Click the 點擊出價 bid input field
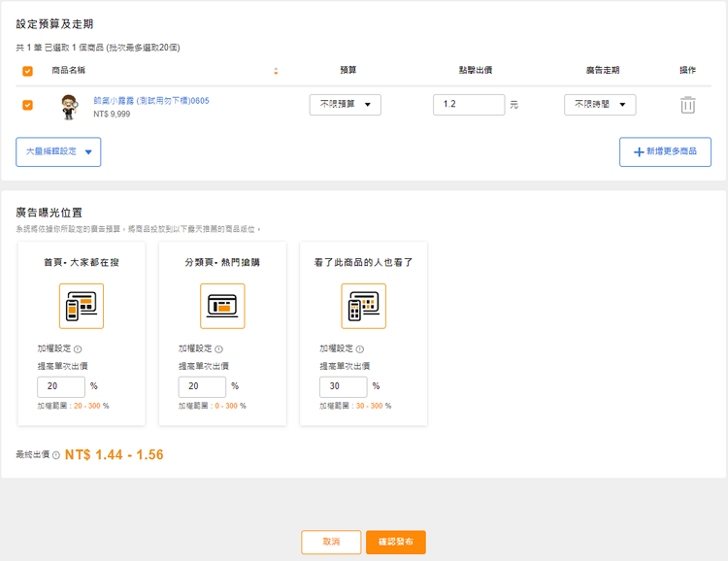The height and width of the screenshot is (561, 728). click(x=468, y=105)
